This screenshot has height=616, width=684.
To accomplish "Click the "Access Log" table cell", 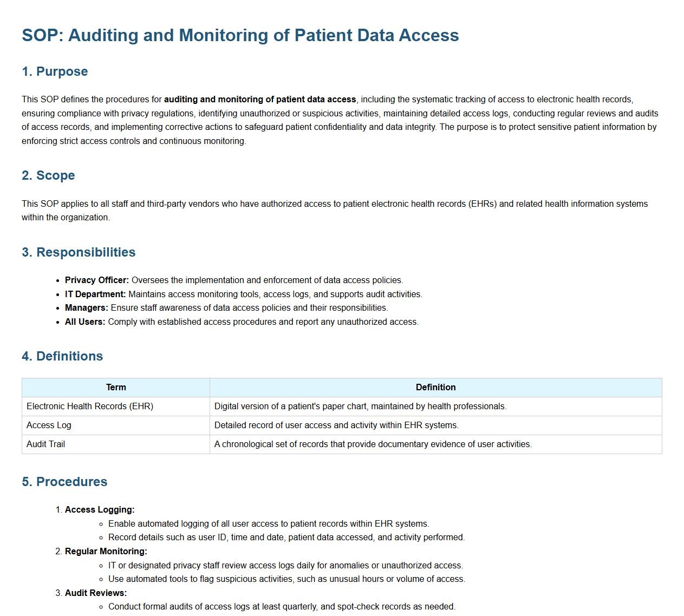I will pos(49,425).
